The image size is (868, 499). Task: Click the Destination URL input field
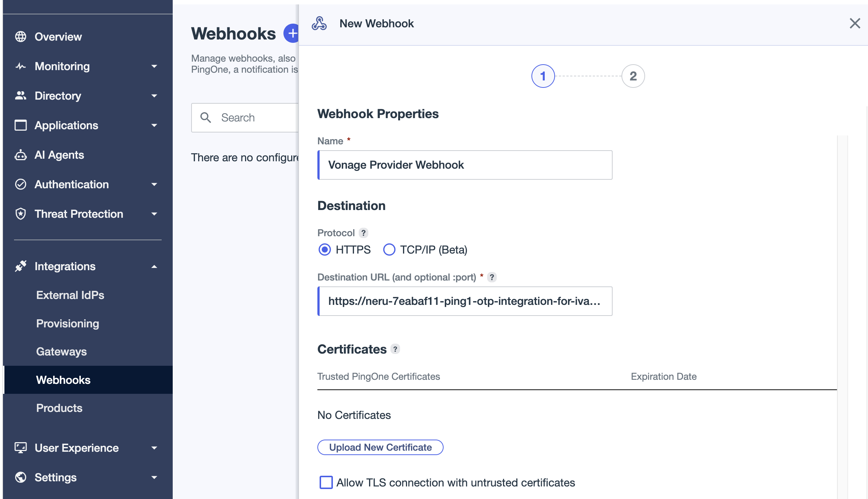465,301
